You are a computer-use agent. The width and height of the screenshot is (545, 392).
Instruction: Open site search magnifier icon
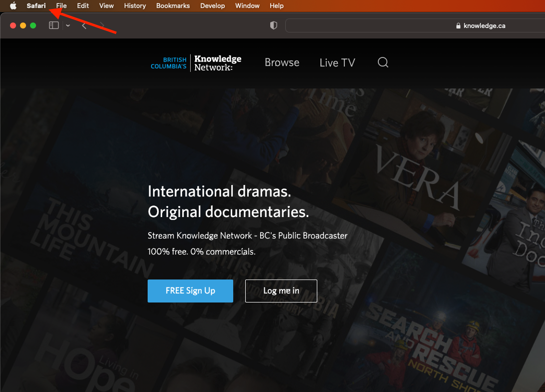(x=383, y=62)
